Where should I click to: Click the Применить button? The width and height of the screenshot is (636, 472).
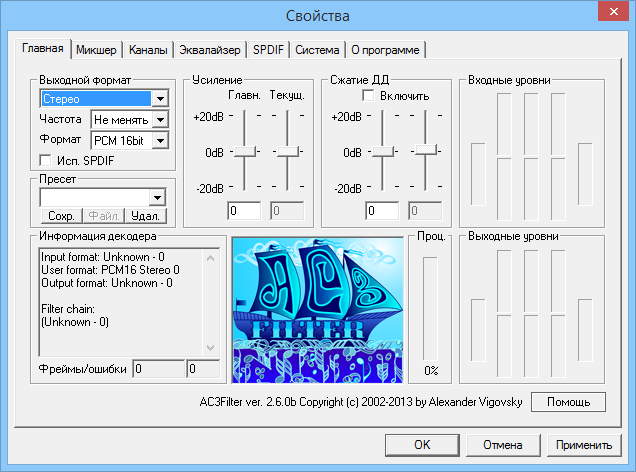pos(584,445)
